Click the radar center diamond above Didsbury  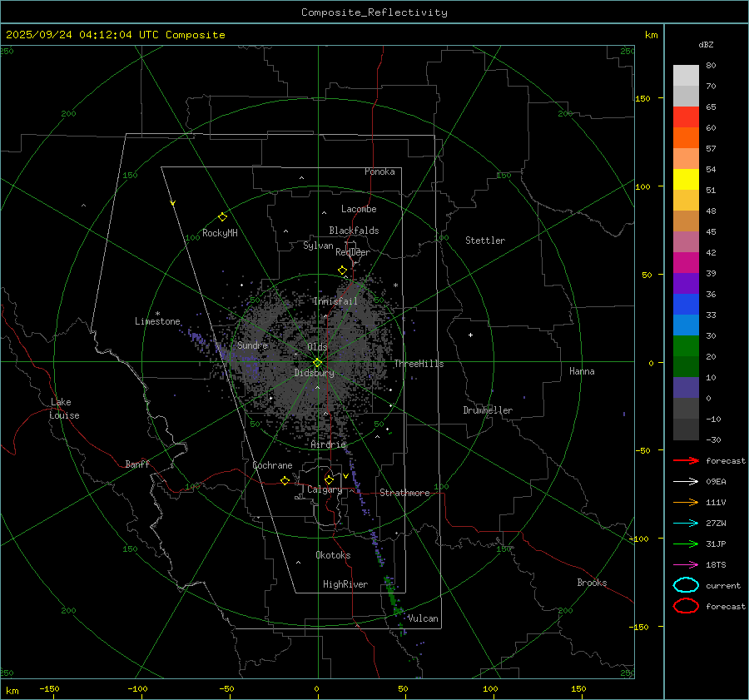click(x=317, y=362)
